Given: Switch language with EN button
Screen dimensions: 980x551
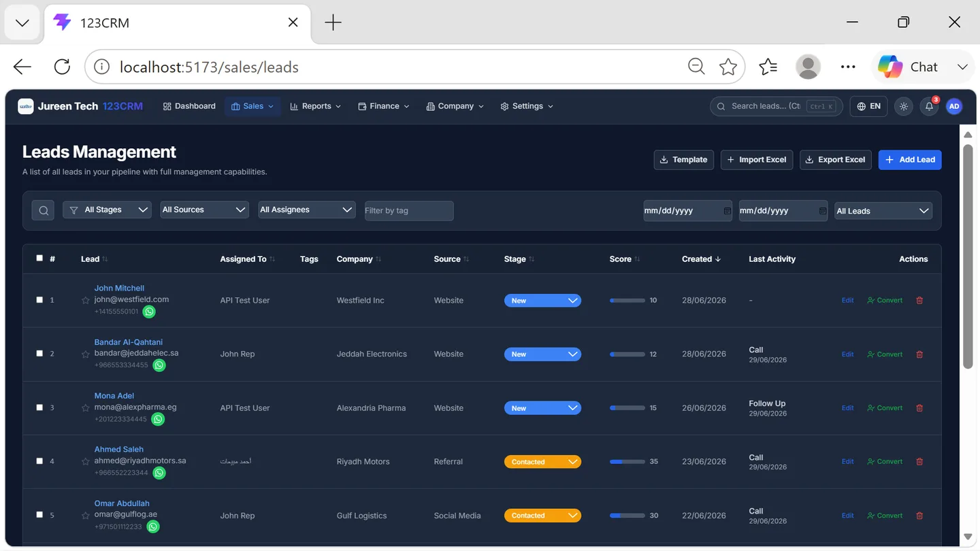Looking at the screenshot, I should [x=868, y=106].
